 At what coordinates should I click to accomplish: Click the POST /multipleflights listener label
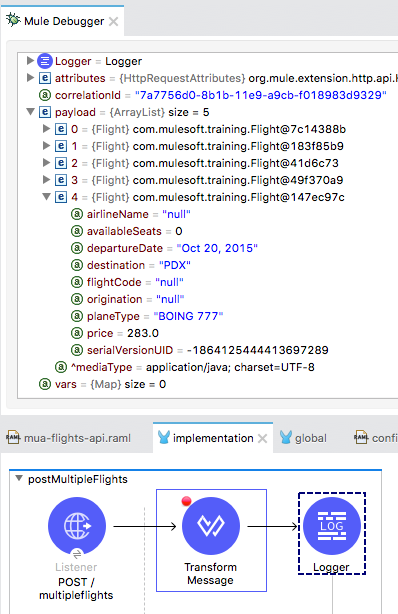[76, 589]
